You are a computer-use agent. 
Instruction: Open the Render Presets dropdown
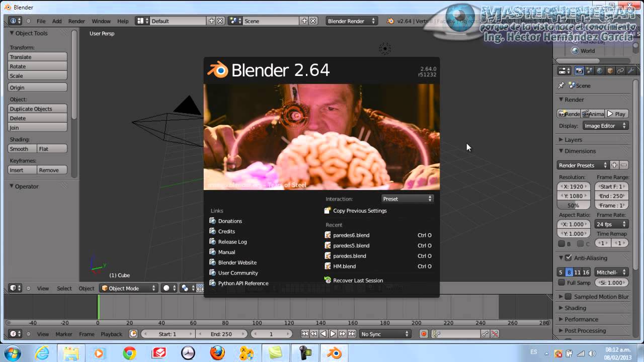point(583,165)
